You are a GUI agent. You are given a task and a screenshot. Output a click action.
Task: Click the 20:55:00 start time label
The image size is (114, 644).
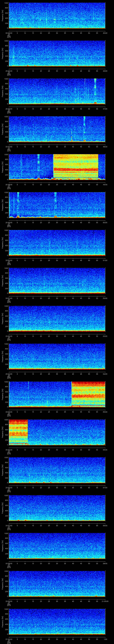(9, 450)
